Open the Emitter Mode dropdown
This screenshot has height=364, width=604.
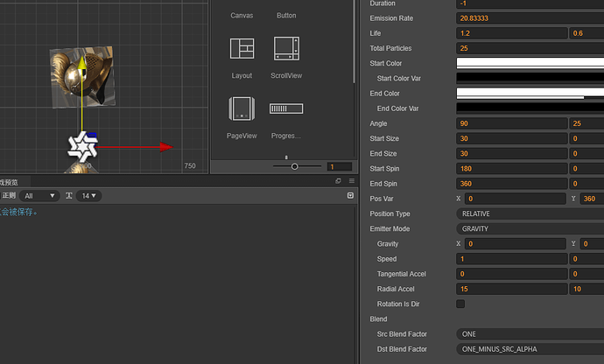(x=530, y=228)
